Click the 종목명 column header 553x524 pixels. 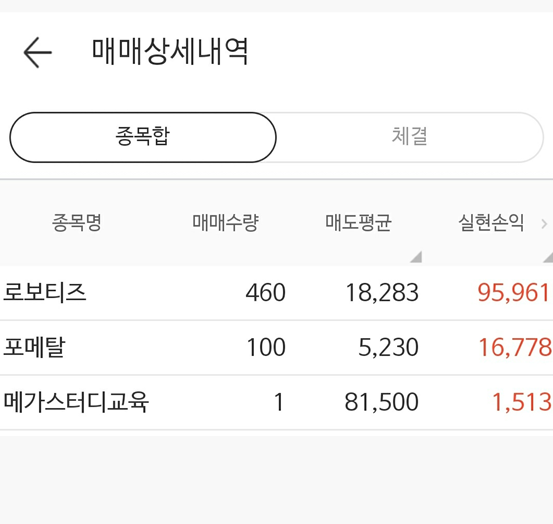(77, 223)
